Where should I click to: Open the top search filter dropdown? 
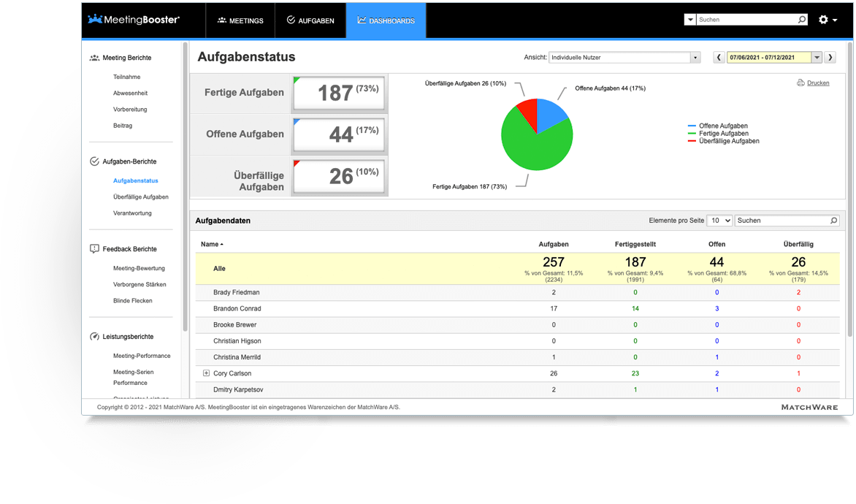pos(690,20)
